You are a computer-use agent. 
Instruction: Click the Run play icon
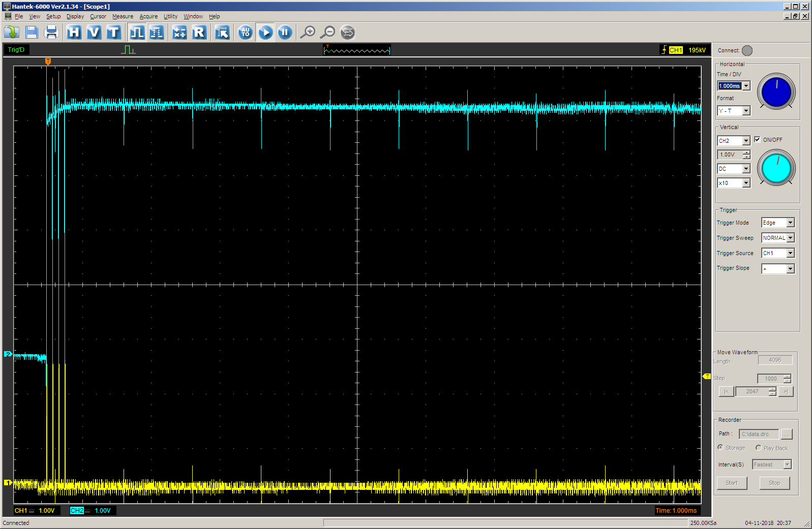pos(265,33)
